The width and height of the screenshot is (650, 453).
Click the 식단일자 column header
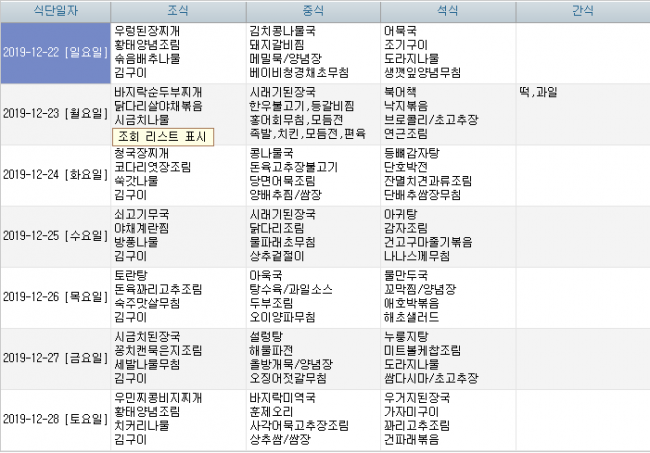55,10
